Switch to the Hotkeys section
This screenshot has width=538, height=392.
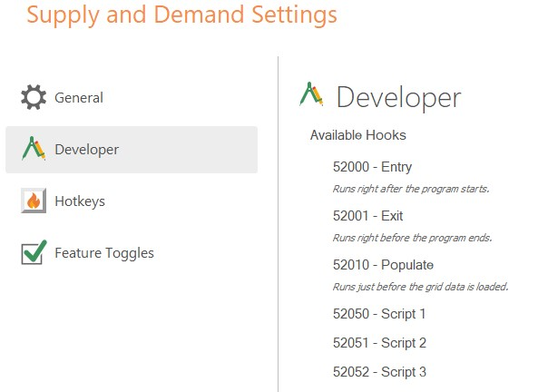click(x=132, y=201)
